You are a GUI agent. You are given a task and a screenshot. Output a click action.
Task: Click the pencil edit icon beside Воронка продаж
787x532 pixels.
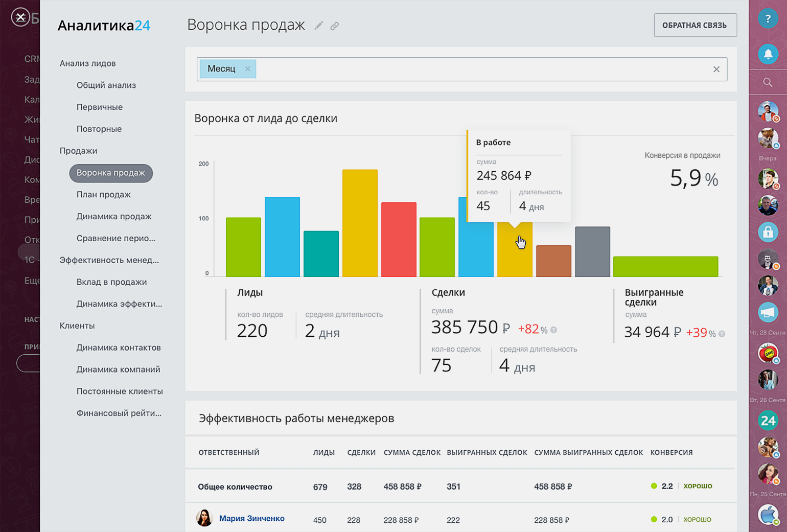(x=318, y=26)
